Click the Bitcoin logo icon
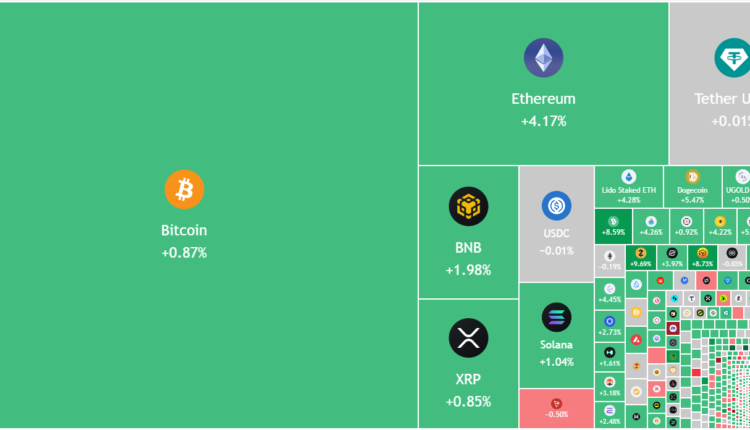Image resolution: width=750 pixels, height=430 pixels. click(x=184, y=189)
